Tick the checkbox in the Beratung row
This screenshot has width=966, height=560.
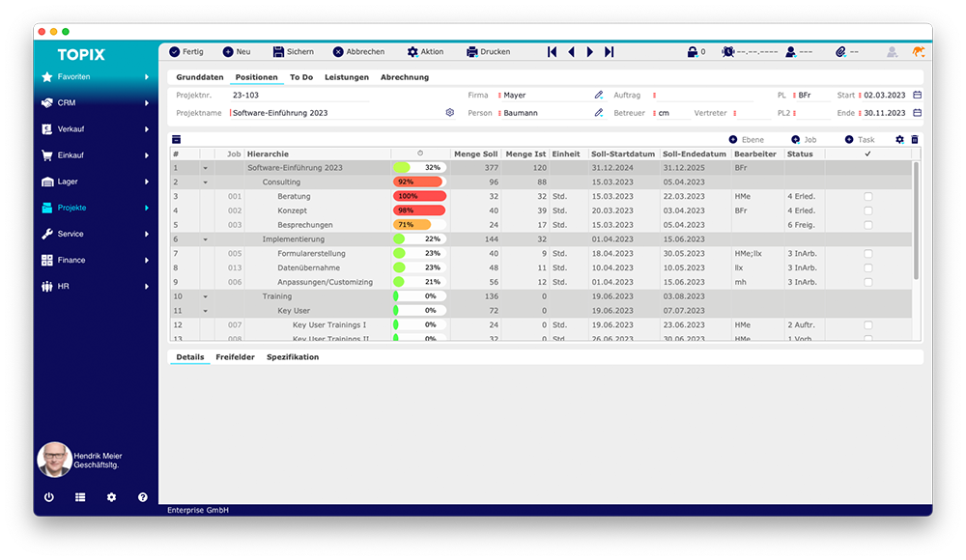[867, 197]
